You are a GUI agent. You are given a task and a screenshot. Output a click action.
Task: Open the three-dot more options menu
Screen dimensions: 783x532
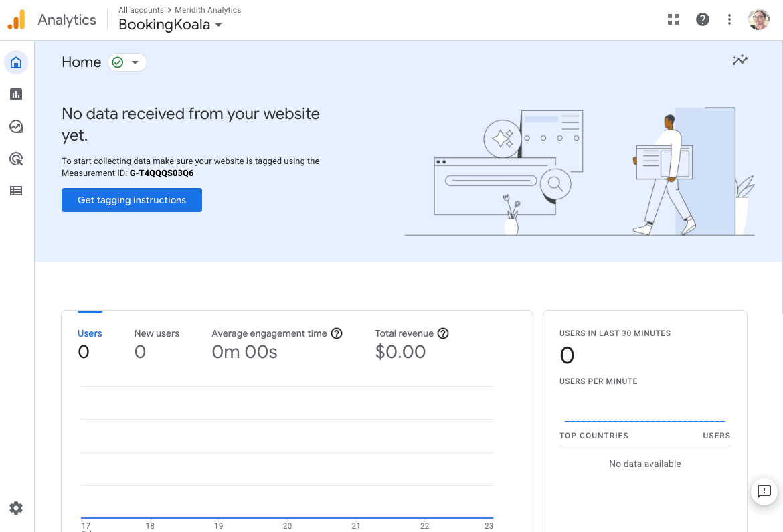click(729, 19)
